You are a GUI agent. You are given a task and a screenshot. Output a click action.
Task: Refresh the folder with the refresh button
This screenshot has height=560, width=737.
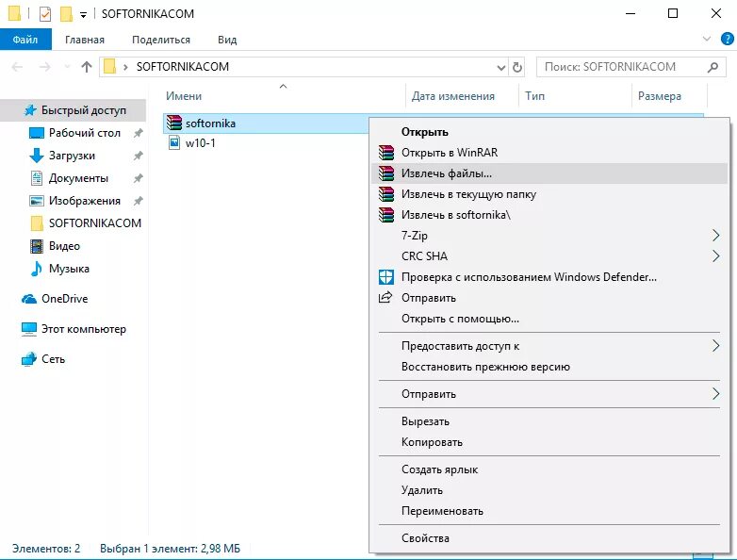(x=517, y=67)
